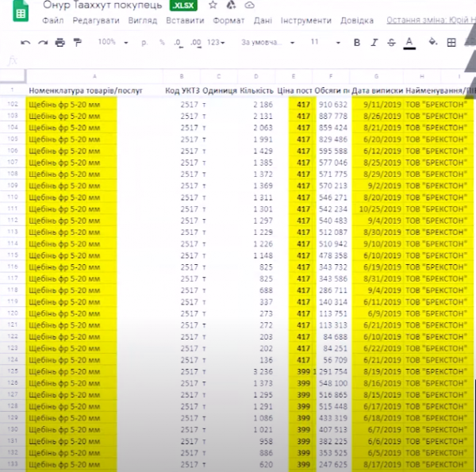Open the Дані menu
Screen dimensions: 476x472
[x=263, y=21]
